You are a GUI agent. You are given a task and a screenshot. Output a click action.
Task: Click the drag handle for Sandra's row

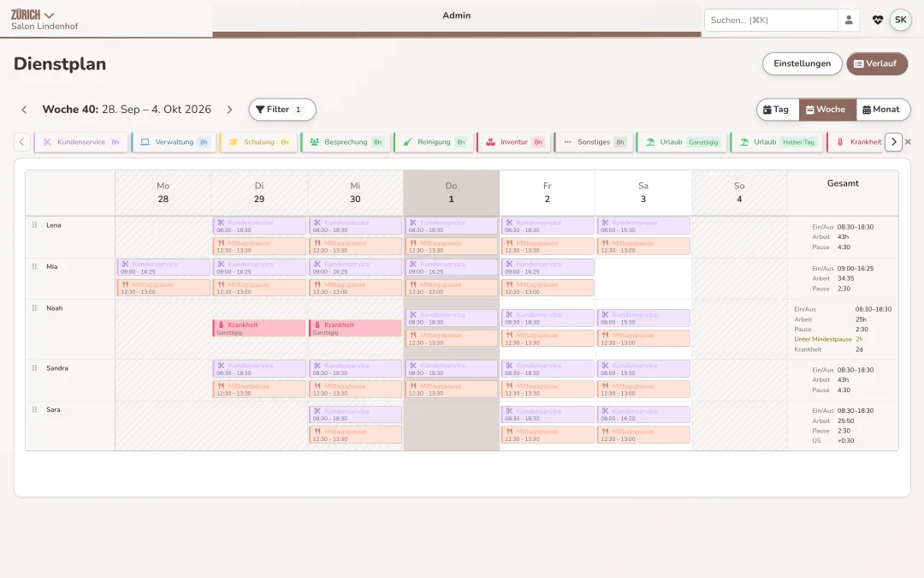click(x=34, y=368)
